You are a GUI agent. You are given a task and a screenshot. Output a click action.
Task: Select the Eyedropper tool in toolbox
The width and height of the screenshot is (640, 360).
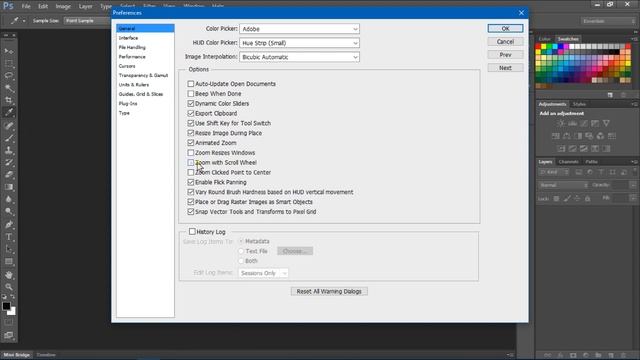9,113
